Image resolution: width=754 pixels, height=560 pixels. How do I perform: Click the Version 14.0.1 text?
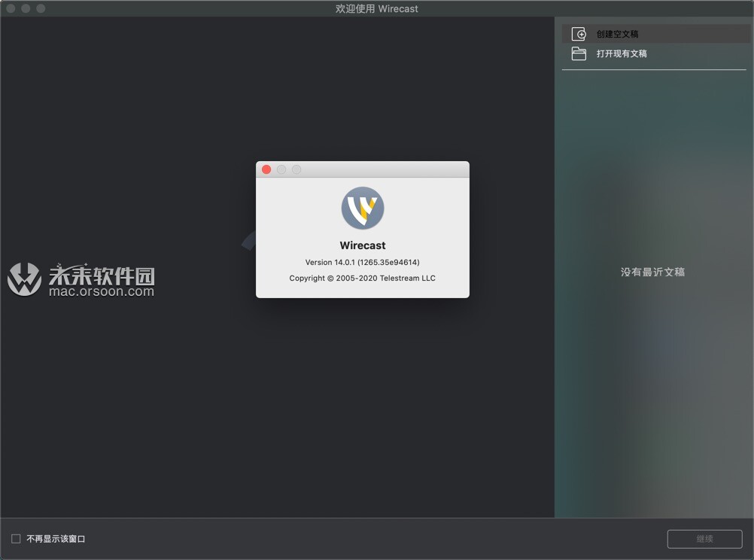[362, 263]
